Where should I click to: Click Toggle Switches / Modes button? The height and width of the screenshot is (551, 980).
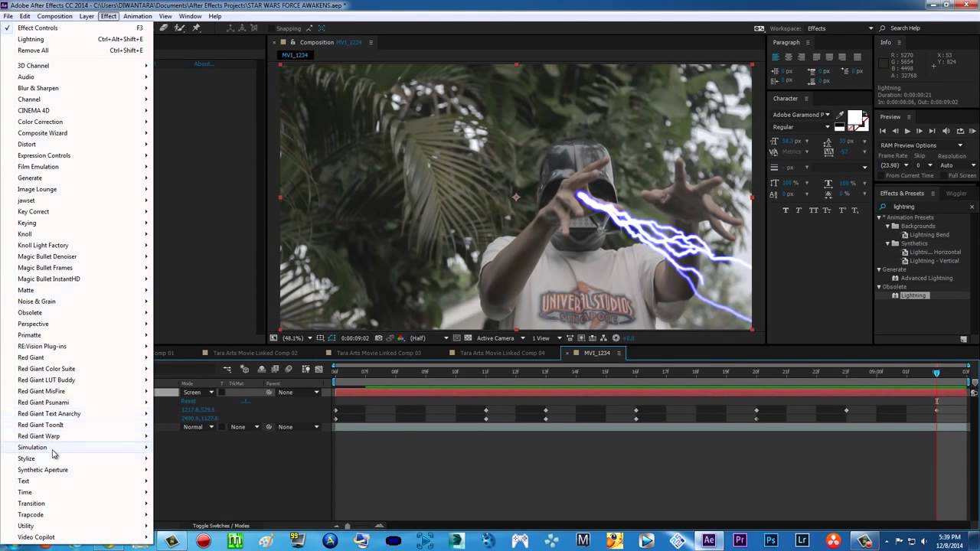click(221, 526)
